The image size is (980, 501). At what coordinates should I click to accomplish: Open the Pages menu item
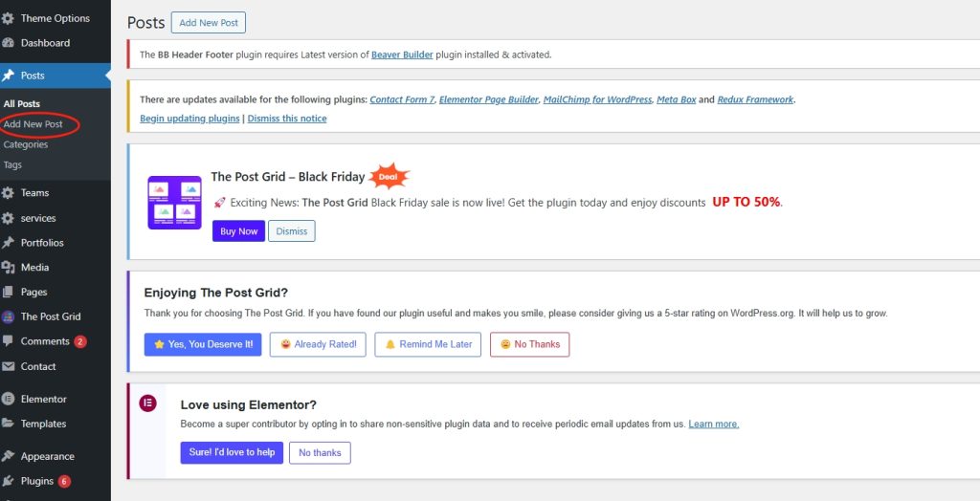click(33, 293)
